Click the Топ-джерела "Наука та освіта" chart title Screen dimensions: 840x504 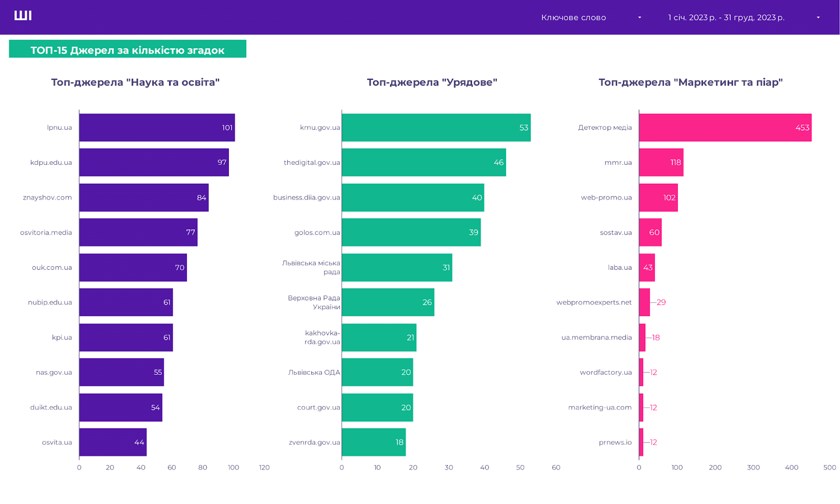click(135, 82)
